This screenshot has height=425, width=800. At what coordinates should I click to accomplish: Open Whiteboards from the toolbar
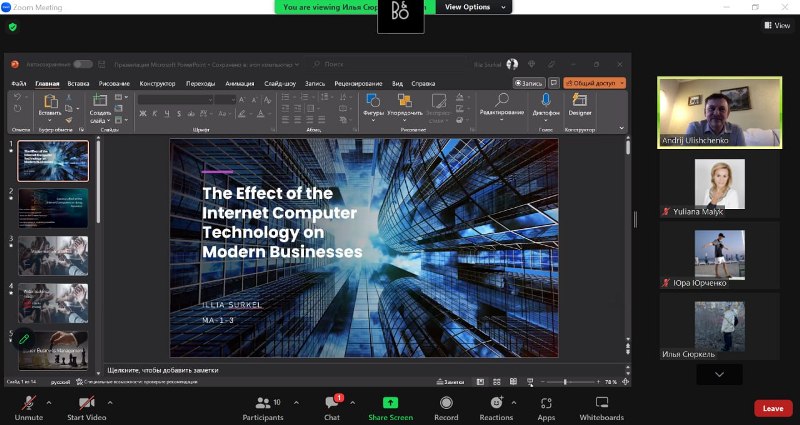tap(601, 402)
